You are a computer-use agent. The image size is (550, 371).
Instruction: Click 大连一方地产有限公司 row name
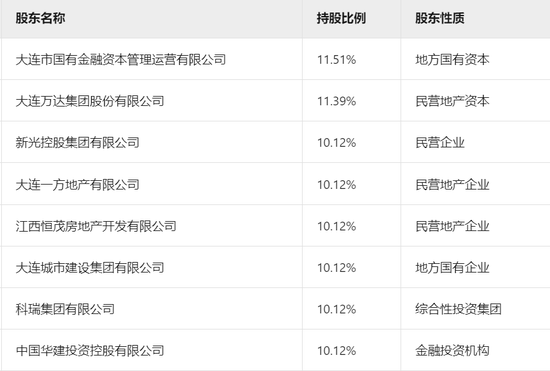point(78,184)
